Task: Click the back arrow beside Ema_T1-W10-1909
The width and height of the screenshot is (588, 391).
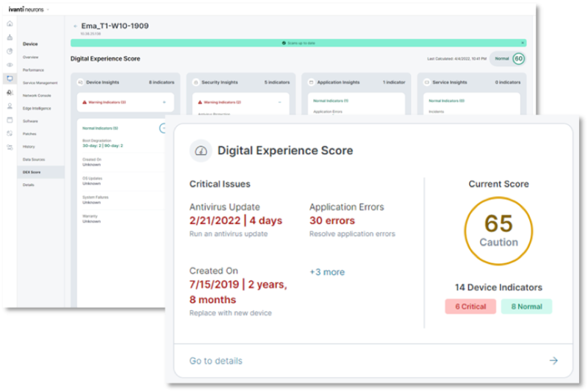Action: [75, 26]
